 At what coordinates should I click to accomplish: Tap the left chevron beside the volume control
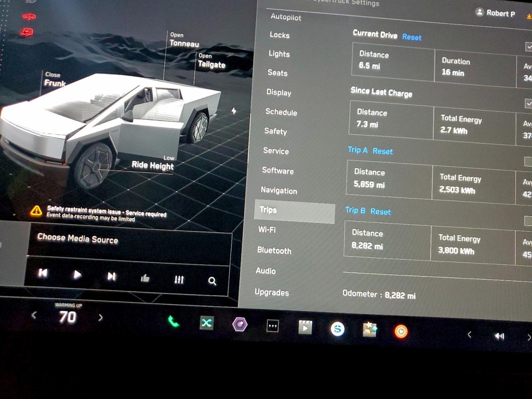[x=470, y=335]
